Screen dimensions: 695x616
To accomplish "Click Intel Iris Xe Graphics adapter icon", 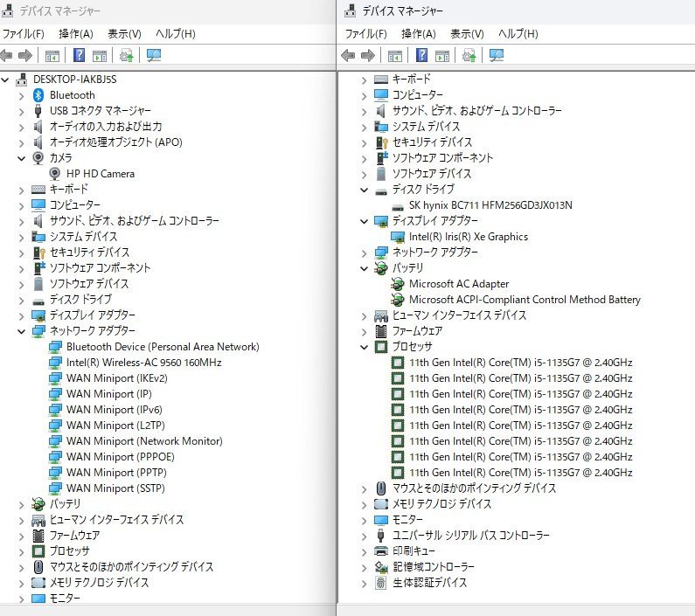I will [x=398, y=237].
